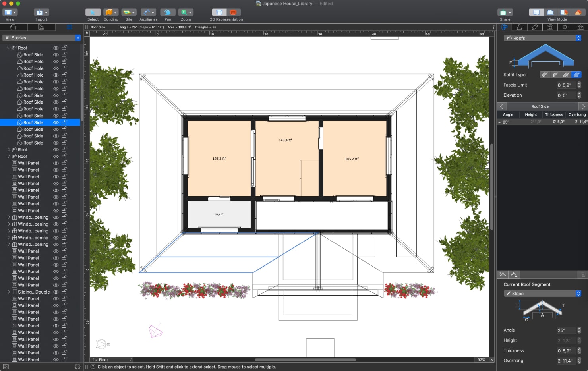This screenshot has width=588, height=371.
Task: Open the furniture library tab
Action: [13, 27]
